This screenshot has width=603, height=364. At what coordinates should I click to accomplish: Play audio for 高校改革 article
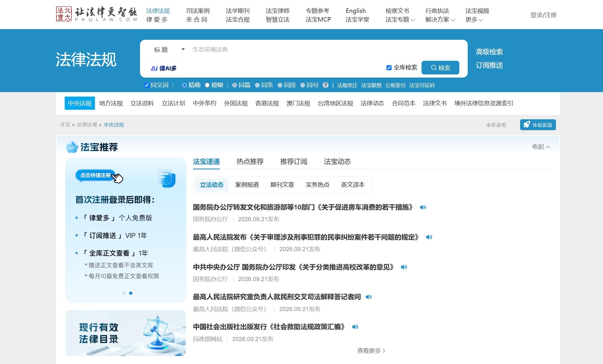click(404, 267)
